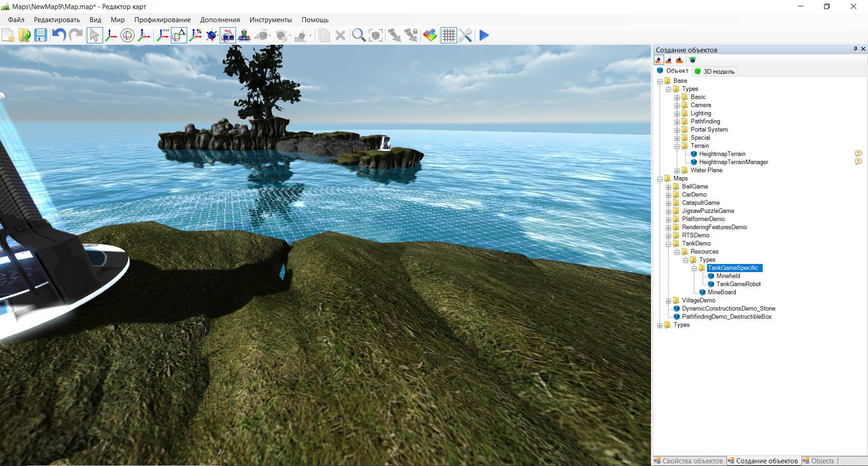Collapse the Terrain folder

677,146
